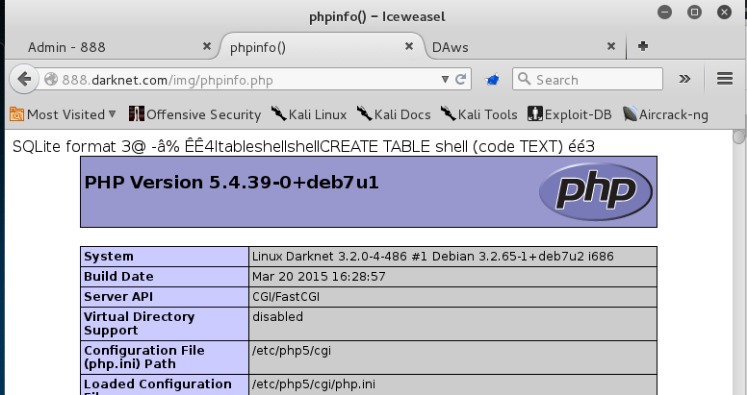Click the Aircrack-ng bookmark icon
The image size is (747, 395).
pos(630,114)
